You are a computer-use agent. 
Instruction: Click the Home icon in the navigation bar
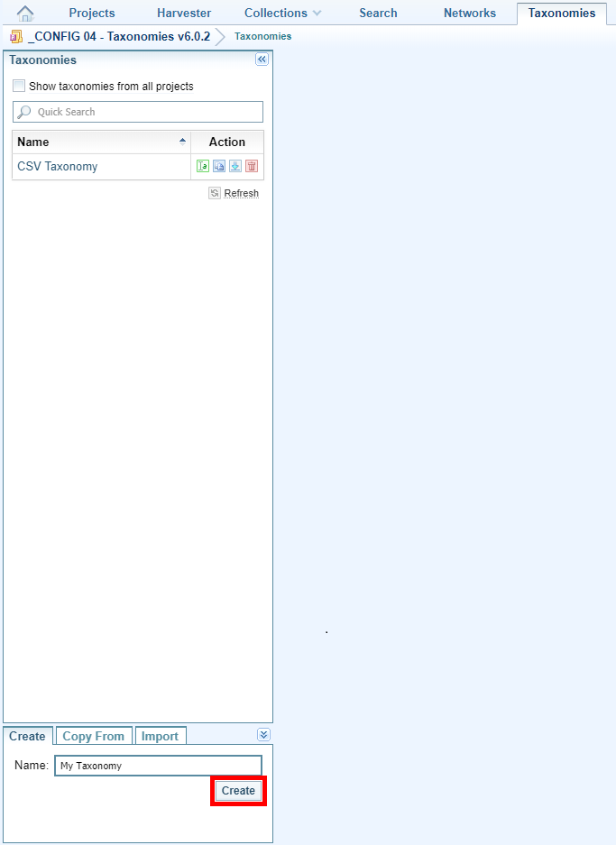click(x=25, y=14)
